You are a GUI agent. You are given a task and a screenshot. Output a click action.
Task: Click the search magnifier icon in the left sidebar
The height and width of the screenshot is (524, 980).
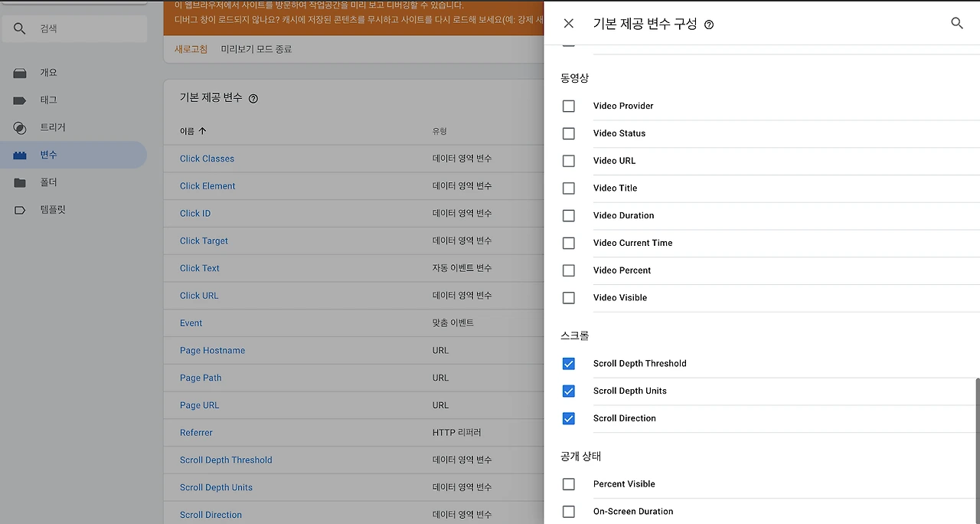[20, 29]
